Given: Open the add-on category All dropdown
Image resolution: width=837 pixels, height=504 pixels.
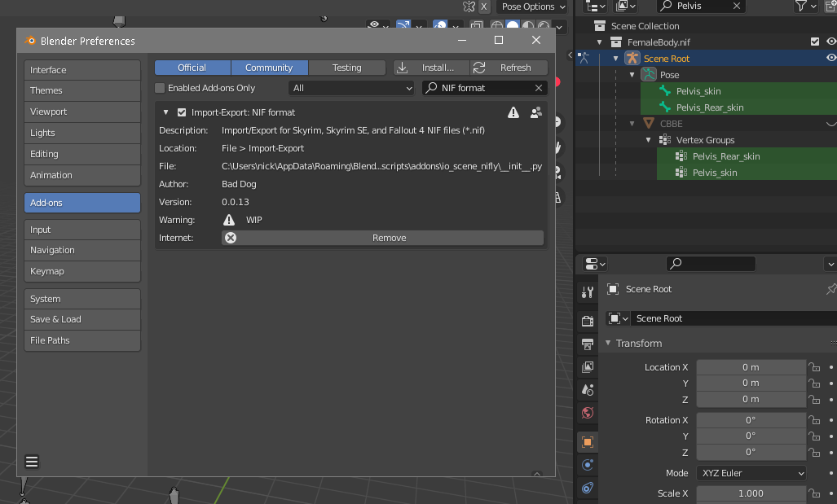Looking at the screenshot, I should (352, 88).
